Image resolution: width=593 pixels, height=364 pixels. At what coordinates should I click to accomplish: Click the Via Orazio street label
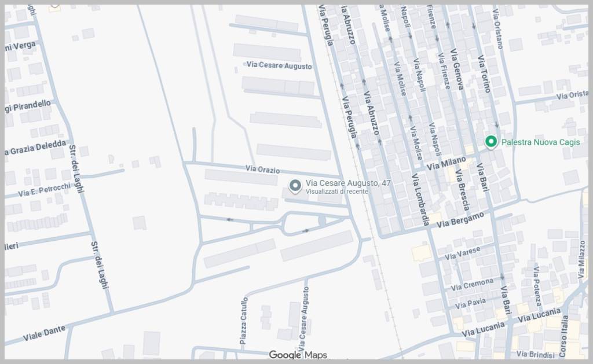(x=262, y=170)
